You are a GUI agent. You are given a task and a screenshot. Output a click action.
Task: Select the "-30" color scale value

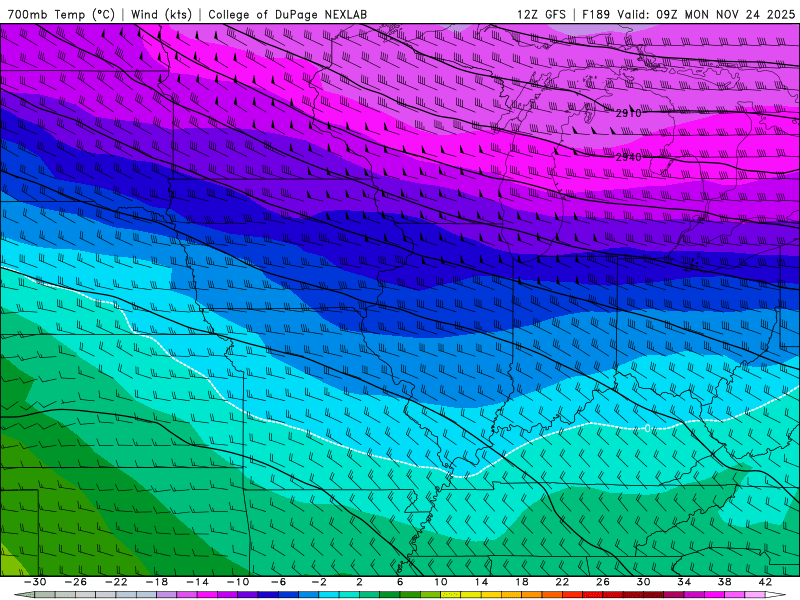(x=35, y=582)
